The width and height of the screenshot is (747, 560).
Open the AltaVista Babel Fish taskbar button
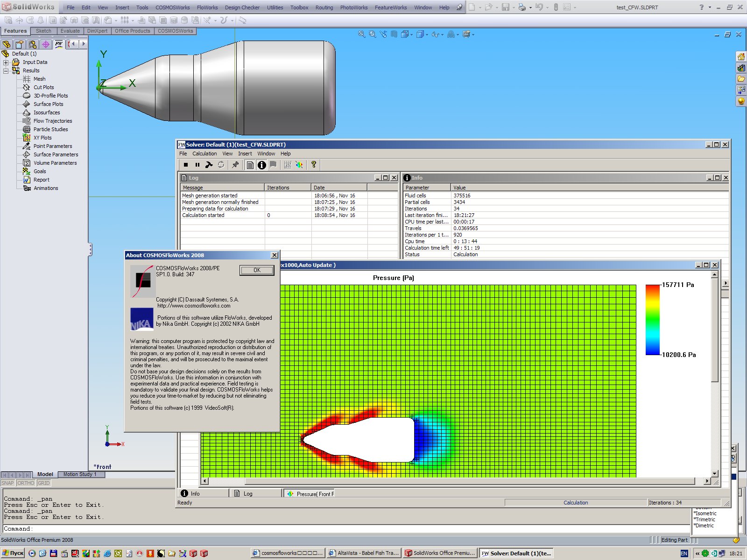click(364, 553)
